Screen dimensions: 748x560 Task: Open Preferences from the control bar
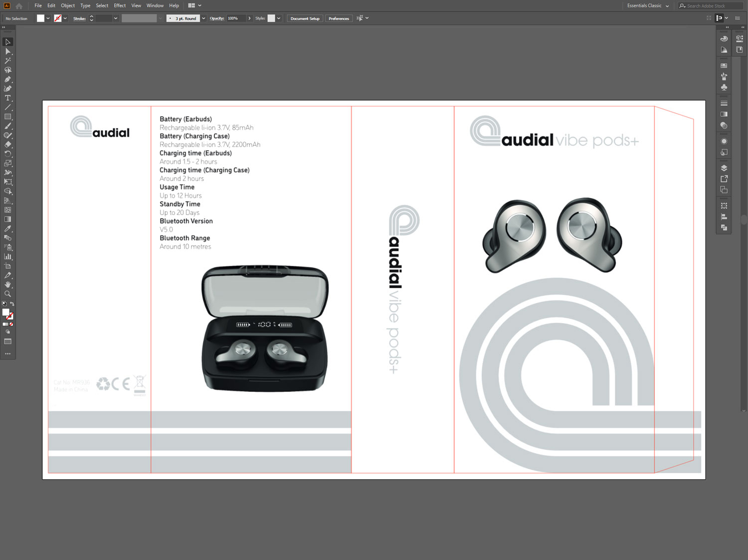[339, 18]
